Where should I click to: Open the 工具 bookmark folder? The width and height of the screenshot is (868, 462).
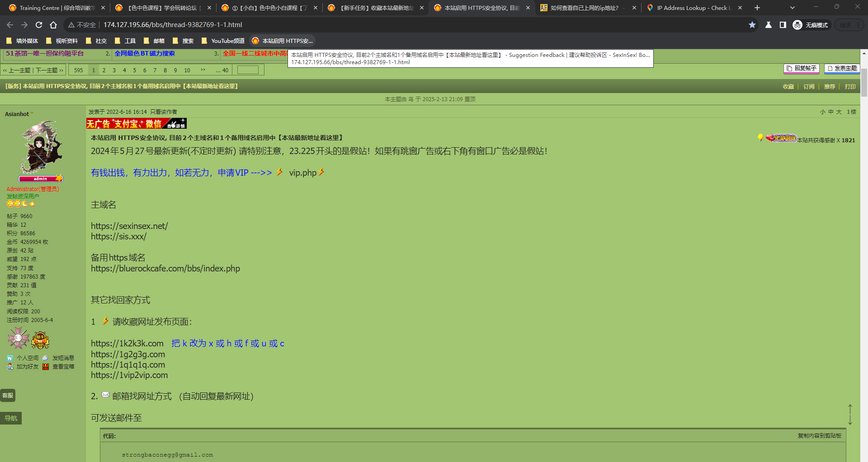pyautogui.click(x=125, y=41)
